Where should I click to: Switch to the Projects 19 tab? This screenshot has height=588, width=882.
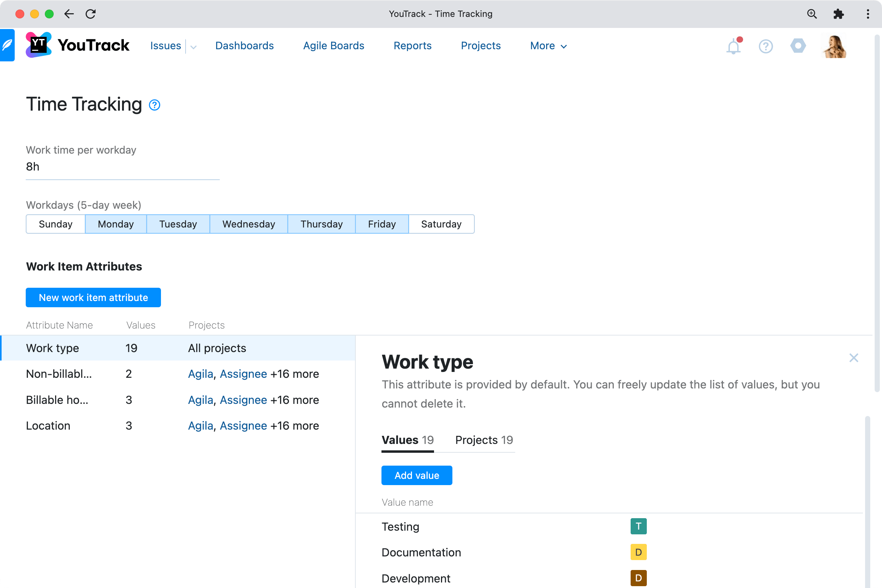(x=484, y=440)
